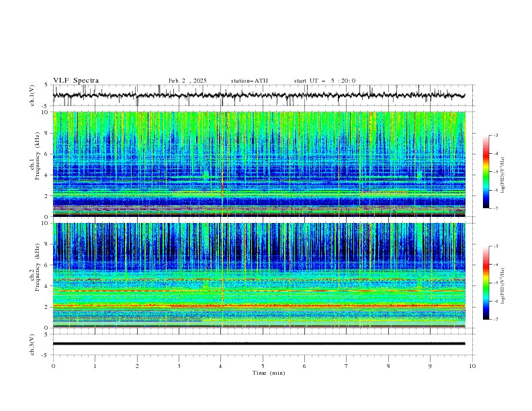This screenshot has height=411, width=532.
Task: Click the ch.1 spectrogram color scale bar
Action: pos(486,171)
